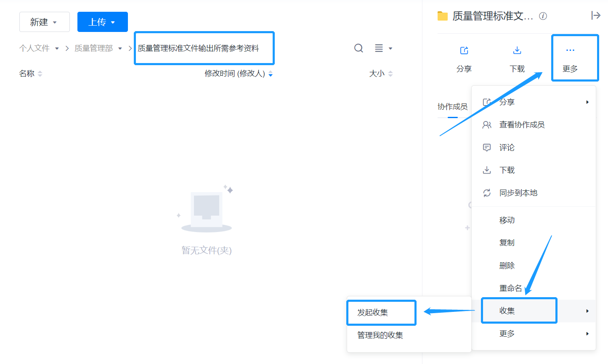Sort by 名称 column arrows
The height and width of the screenshot is (364, 608).
pyautogui.click(x=40, y=74)
